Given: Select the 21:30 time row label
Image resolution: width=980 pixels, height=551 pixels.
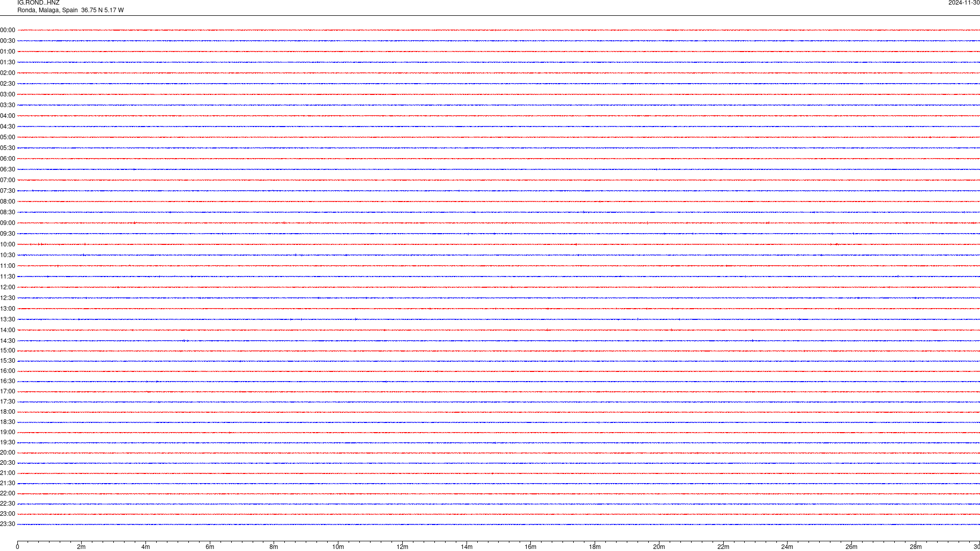Looking at the screenshot, I should point(8,483).
